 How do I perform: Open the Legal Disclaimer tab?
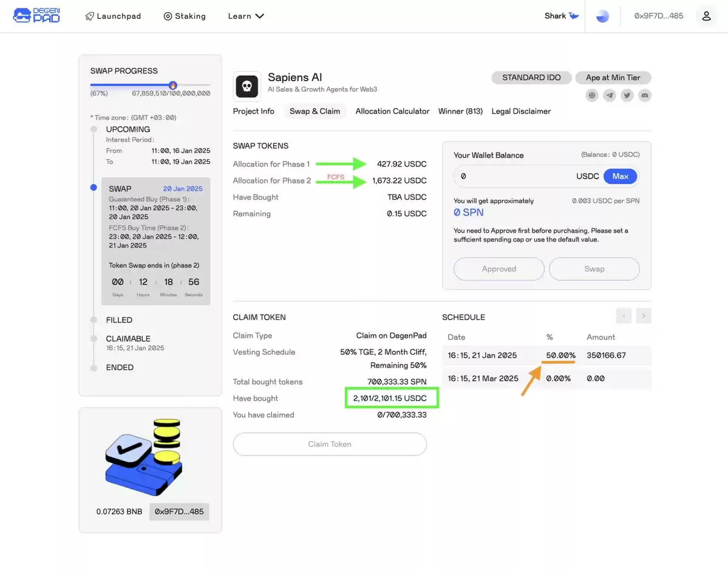click(x=521, y=111)
